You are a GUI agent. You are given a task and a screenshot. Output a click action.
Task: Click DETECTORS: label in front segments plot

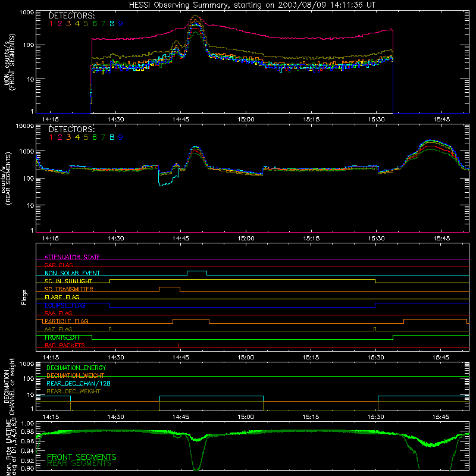tap(71, 15)
